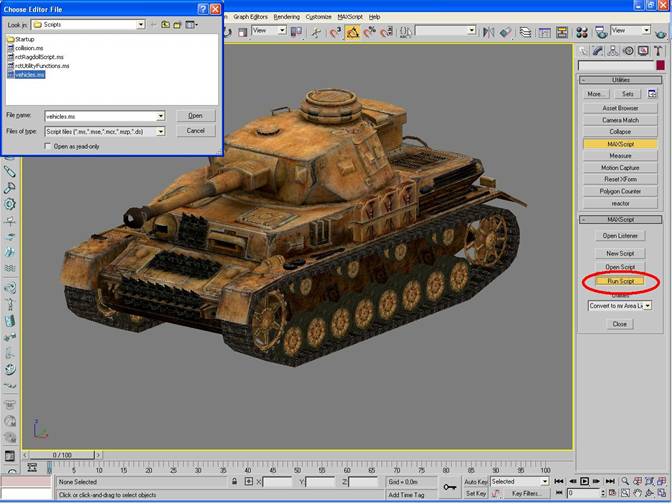
Task: Click the Go to End playback icon
Action: 610,481
